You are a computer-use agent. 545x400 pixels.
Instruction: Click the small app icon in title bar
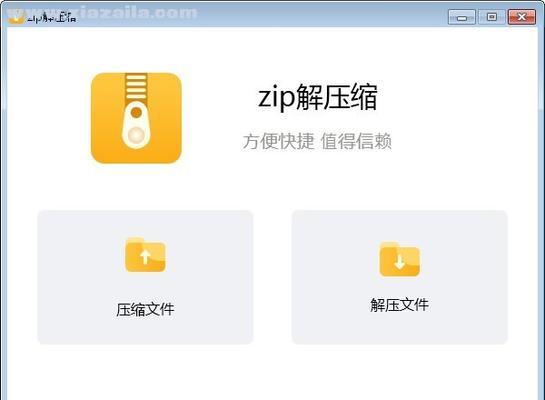coord(16,17)
